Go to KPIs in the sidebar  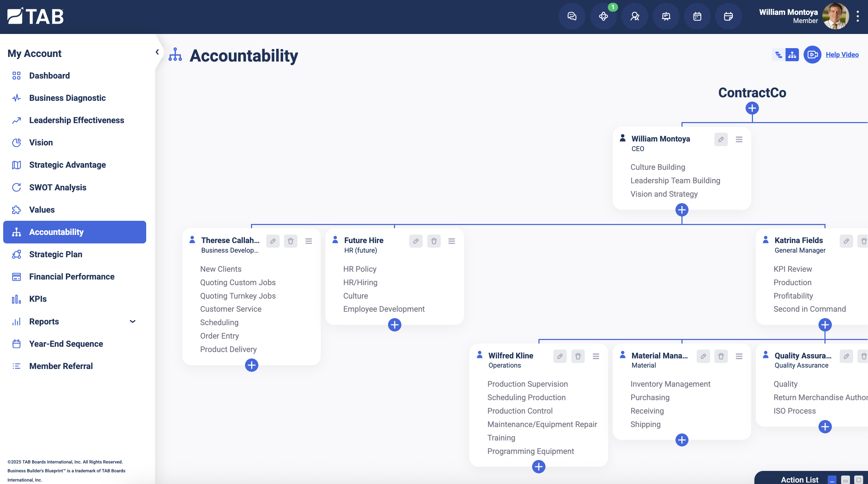(38, 299)
